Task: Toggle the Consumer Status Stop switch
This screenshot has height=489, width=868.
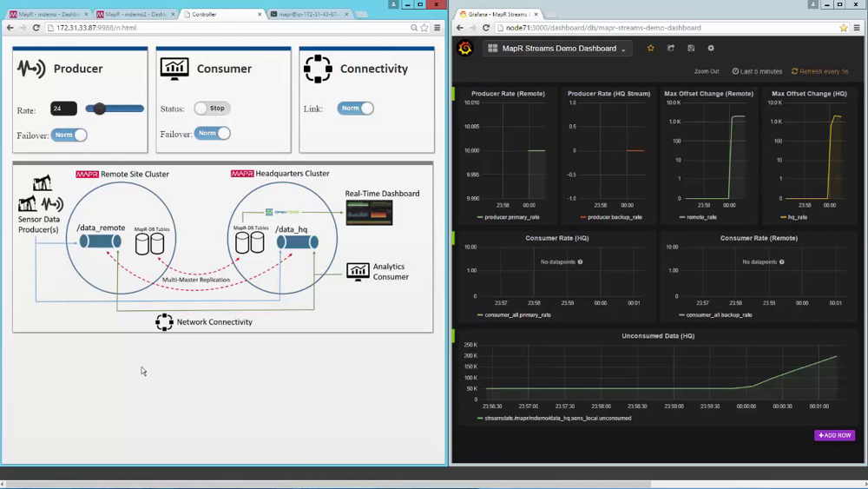Action: point(212,108)
